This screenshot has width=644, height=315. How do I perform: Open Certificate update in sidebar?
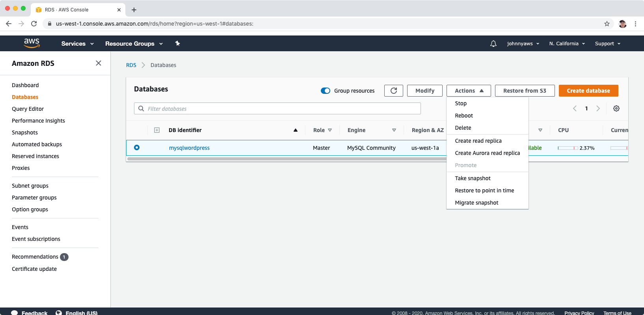34,269
